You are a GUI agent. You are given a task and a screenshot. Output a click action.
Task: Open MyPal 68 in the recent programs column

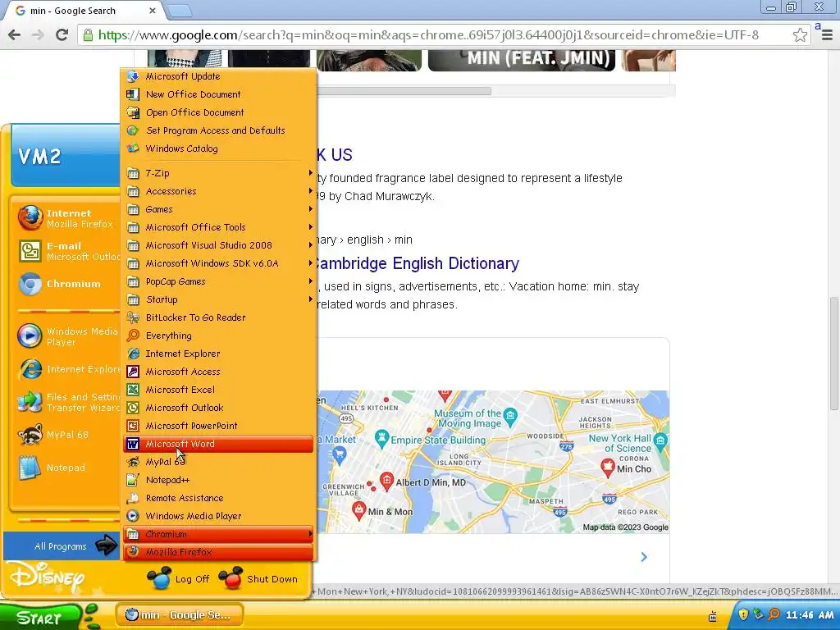click(x=67, y=435)
